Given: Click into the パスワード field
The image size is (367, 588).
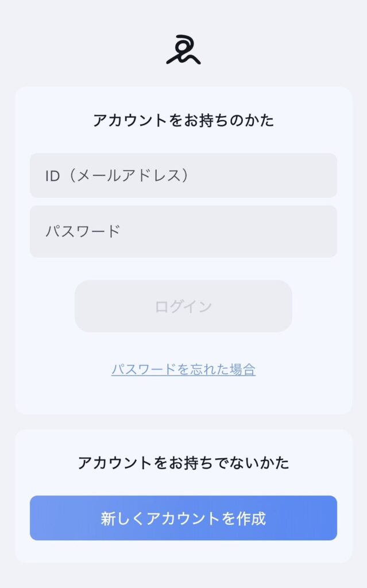Looking at the screenshot, I should (183, 231).
